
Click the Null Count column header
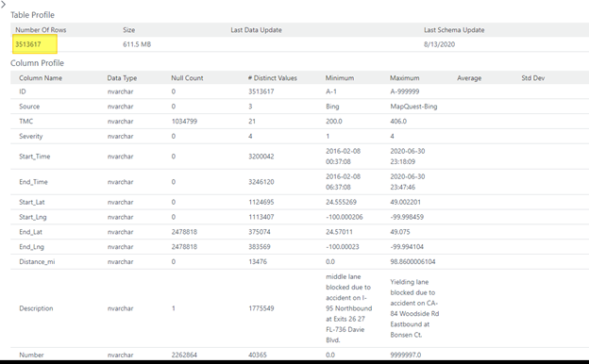187,78
